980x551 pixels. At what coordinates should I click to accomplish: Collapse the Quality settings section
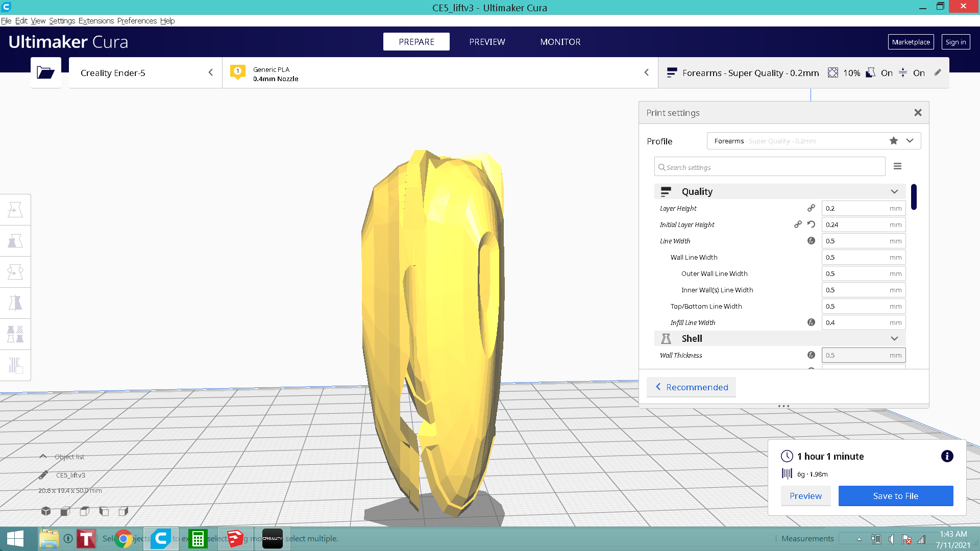(894, 191)
